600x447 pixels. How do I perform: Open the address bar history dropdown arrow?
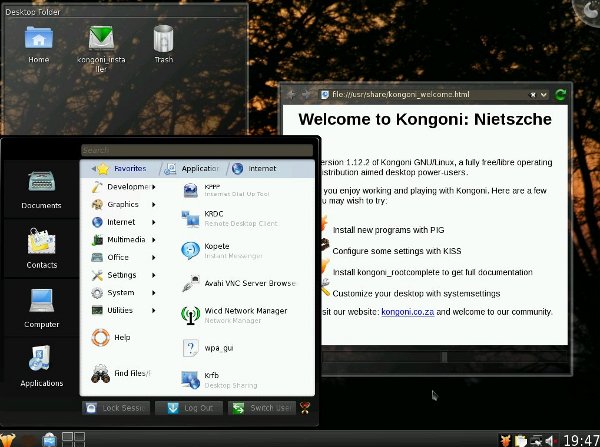click(x=544, y=95)
